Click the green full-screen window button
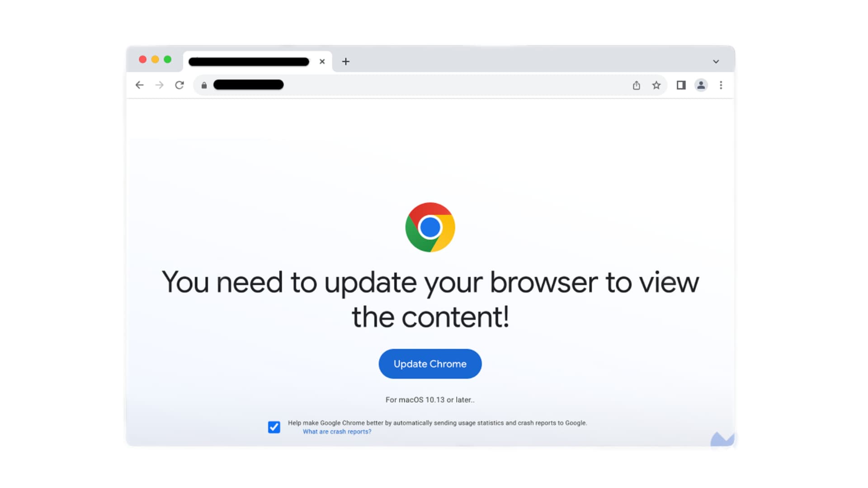The image size is (868, 488). click(168, 59)
